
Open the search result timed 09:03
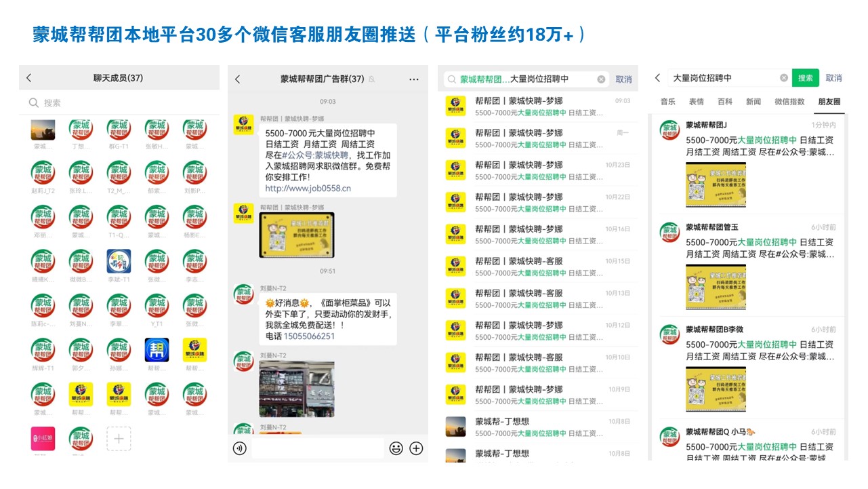[538, 106]
